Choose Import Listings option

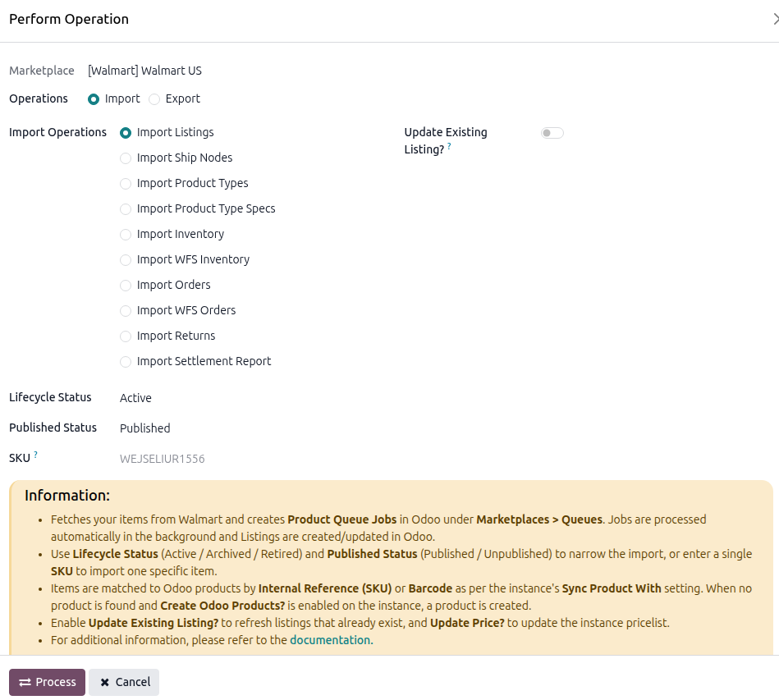(x=126, y=133)
